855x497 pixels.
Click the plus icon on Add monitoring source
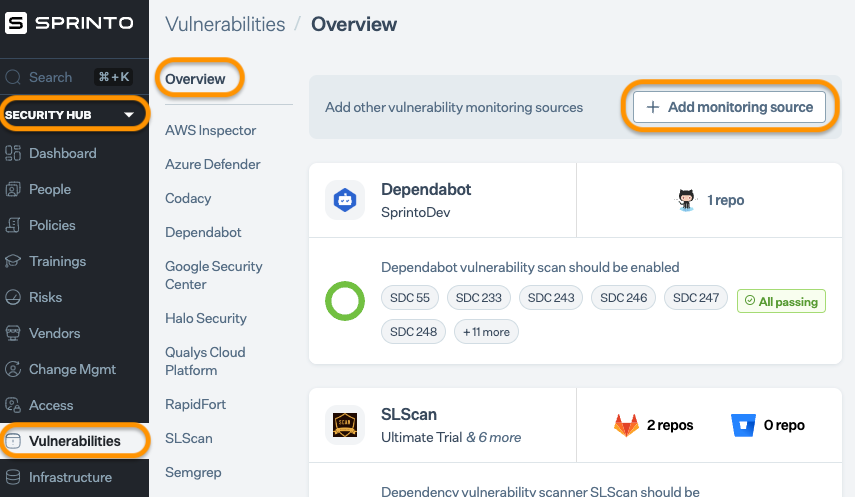pos(653,107)
